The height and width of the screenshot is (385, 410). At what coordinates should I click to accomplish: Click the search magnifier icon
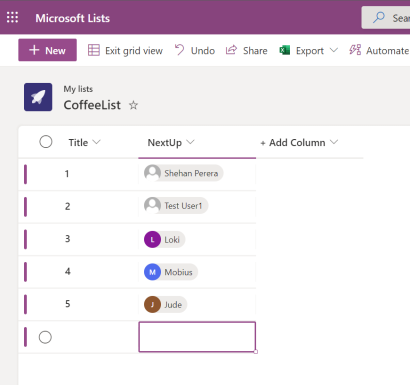point(379,17)
